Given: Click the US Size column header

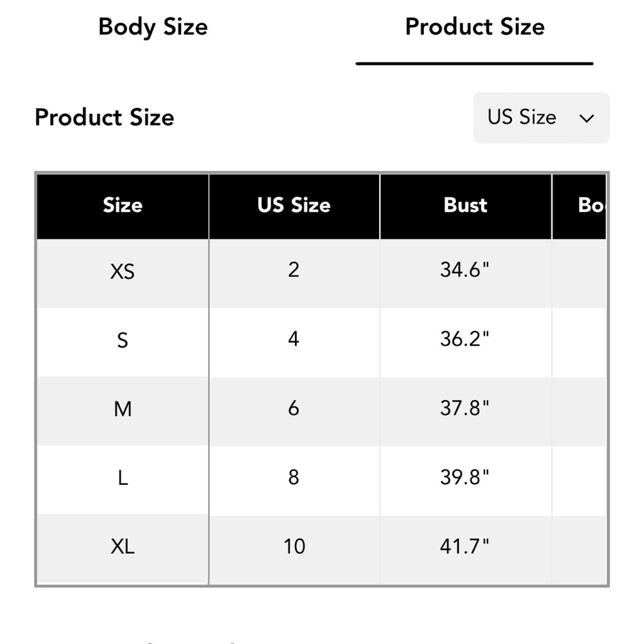Looking at the screenshot, I should (x=294, y=206).
